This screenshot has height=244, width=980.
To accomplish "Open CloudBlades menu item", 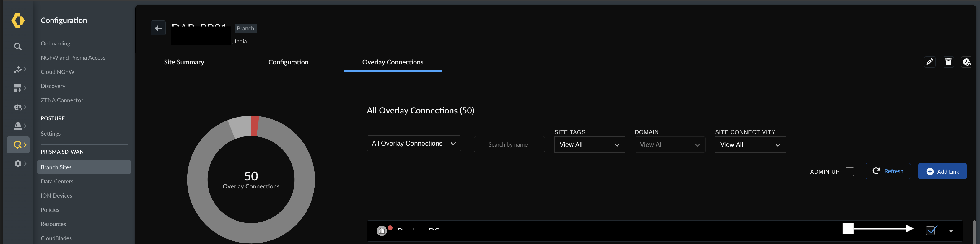I will (x=56, y=238).
